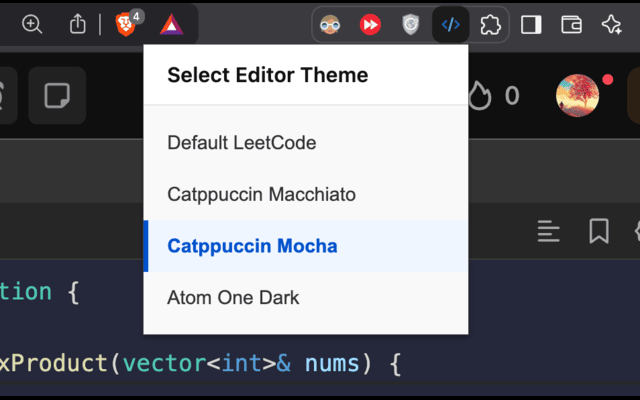Open Leo AI sparkle icon
Viewport: 640px width, 400px height.
tap(611, 24)
